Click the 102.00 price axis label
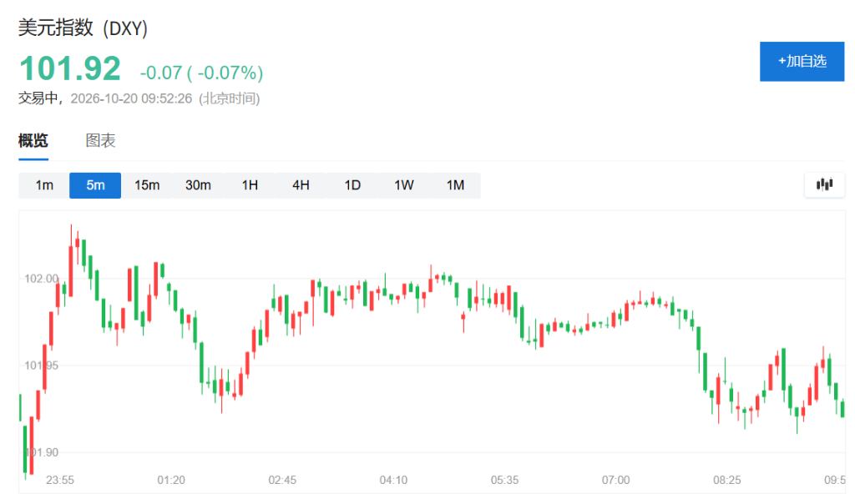855x504 pixels. 41,279
